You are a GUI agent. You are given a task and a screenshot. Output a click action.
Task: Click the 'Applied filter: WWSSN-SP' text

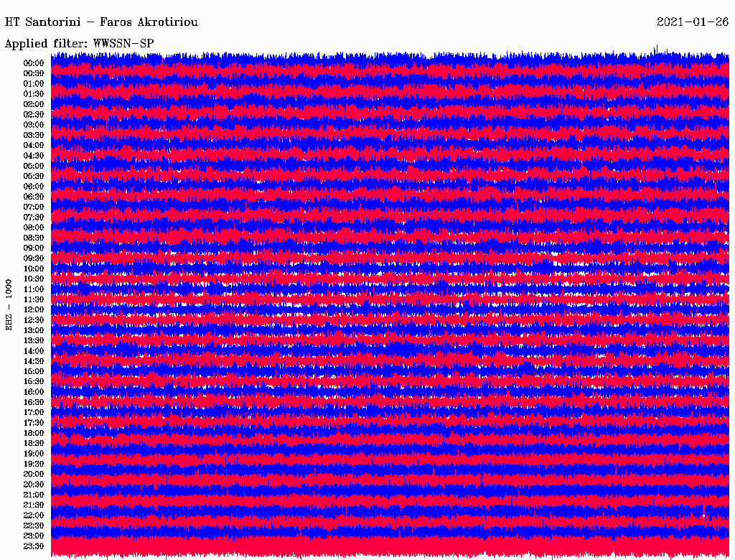(79, 44)
